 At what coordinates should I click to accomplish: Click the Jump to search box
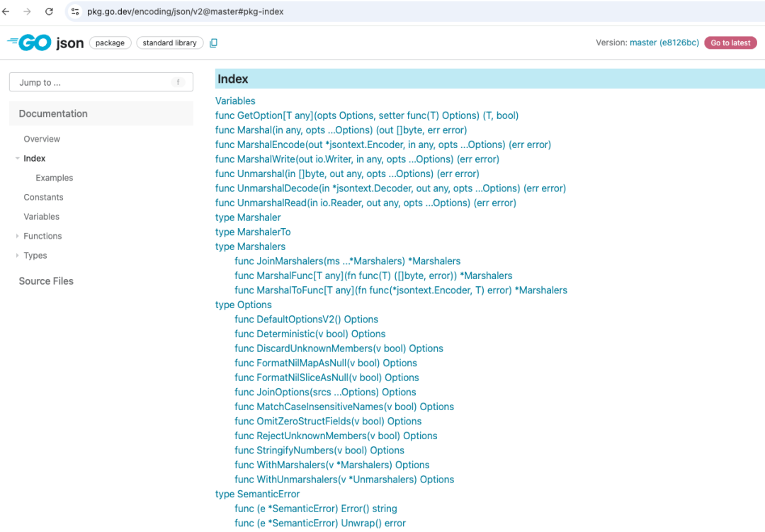(x=101, y=81)
